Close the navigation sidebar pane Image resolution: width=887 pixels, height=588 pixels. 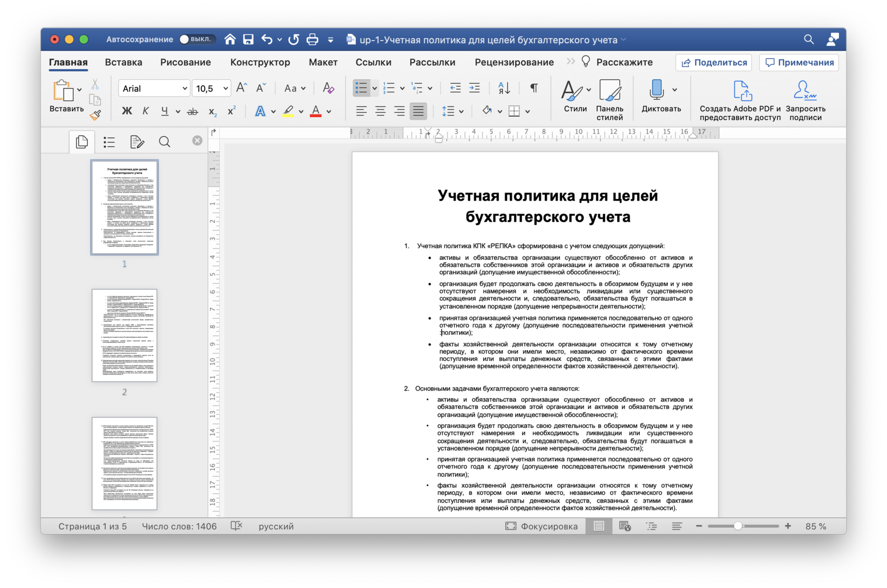pos(197,140)
